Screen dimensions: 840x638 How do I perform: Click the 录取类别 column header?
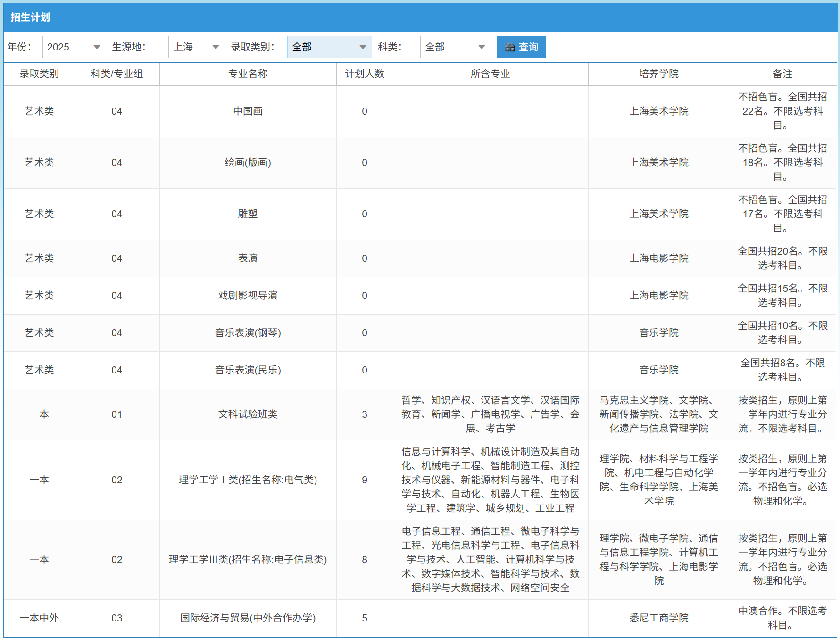(x=39, y=74)
